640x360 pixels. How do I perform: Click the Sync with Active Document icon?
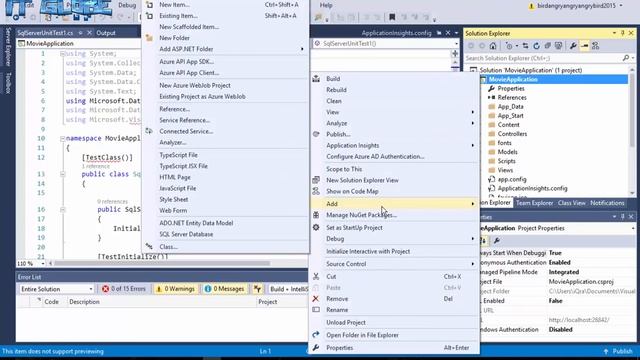(525, 46)
